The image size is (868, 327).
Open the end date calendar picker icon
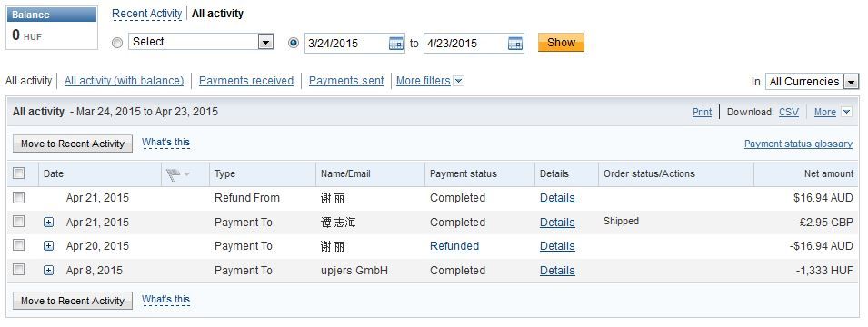(515, 44)
